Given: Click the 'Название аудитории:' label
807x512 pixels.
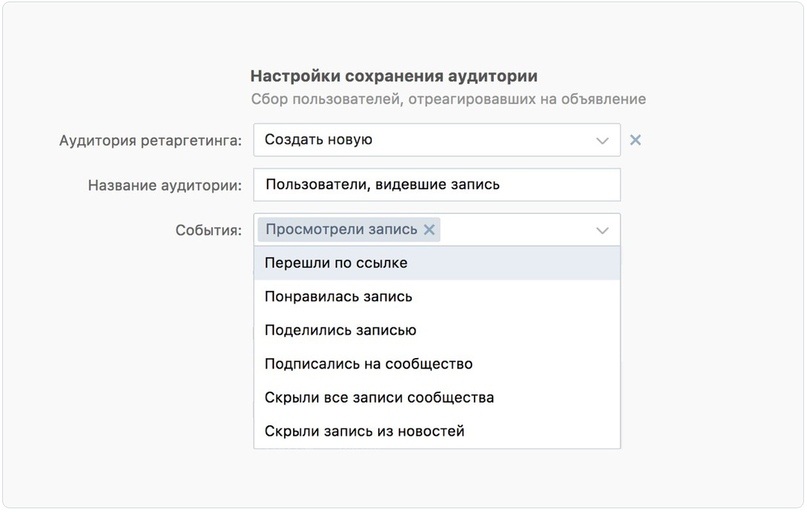Looking at the screenshot, I should 164,185.
